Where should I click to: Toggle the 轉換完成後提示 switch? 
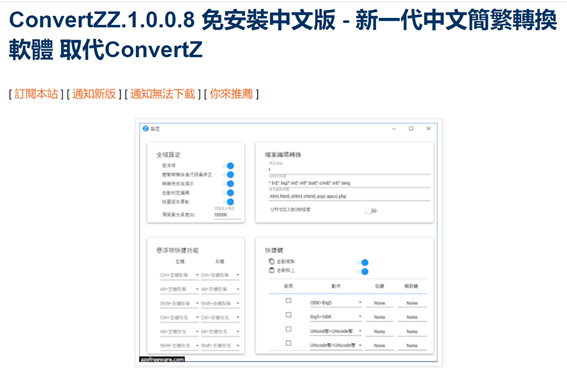coord(229,184)
